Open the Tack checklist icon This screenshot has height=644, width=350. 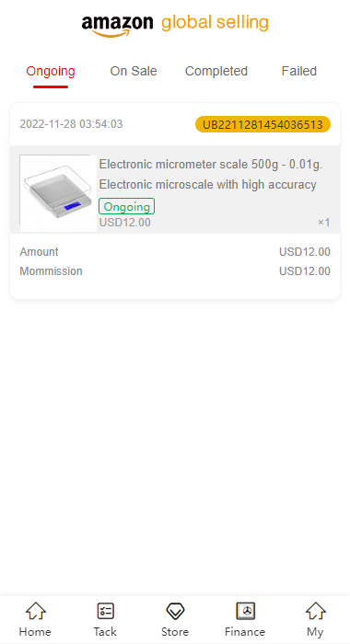point(105,611)
